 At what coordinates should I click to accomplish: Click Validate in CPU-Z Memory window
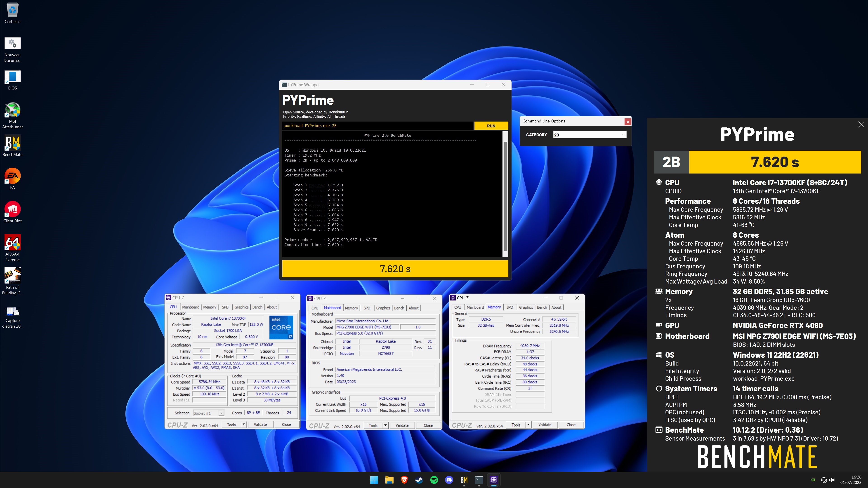[545, 425]
